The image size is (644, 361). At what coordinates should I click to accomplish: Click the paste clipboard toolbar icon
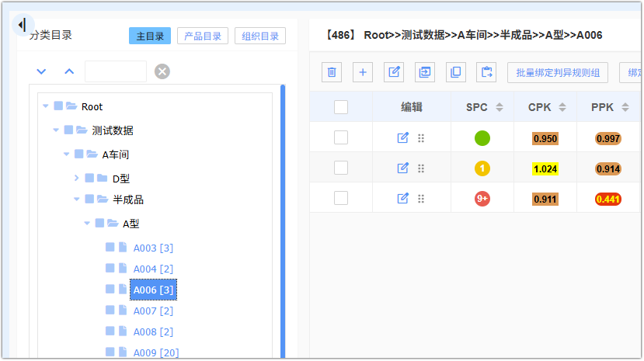487,72
